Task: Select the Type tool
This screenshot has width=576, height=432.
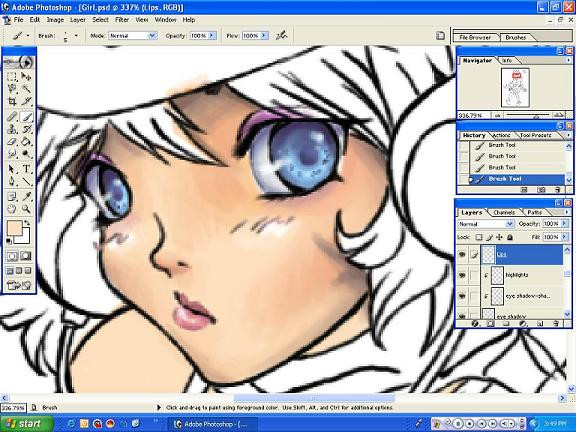Action: (26, 169)
